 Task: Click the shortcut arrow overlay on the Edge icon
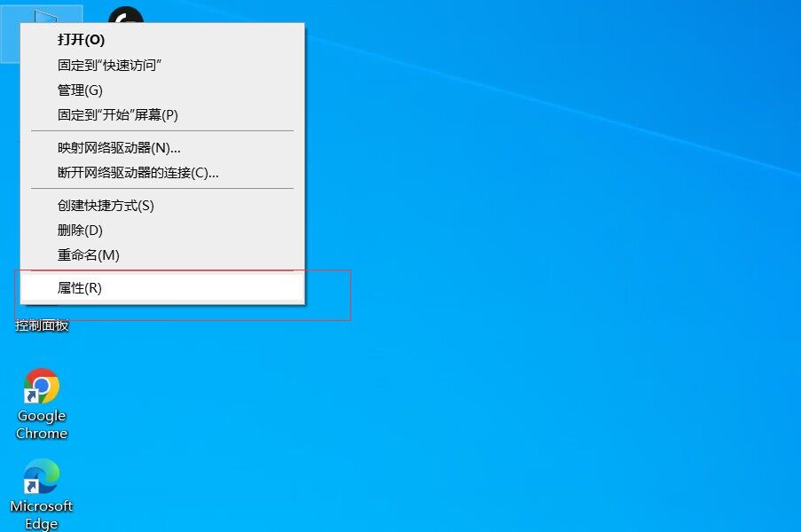click(31, 487)
